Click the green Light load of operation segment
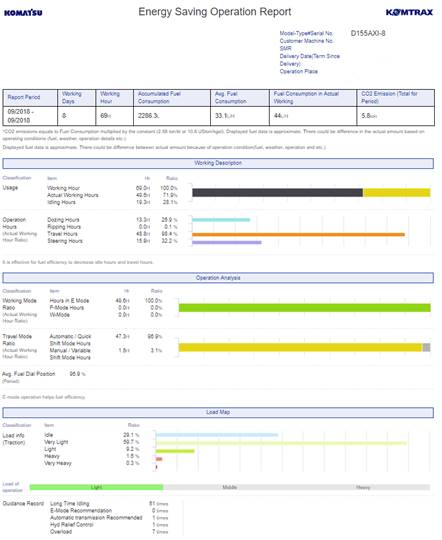The width and height of the screenshot is (442, 540). pos(96,487)
